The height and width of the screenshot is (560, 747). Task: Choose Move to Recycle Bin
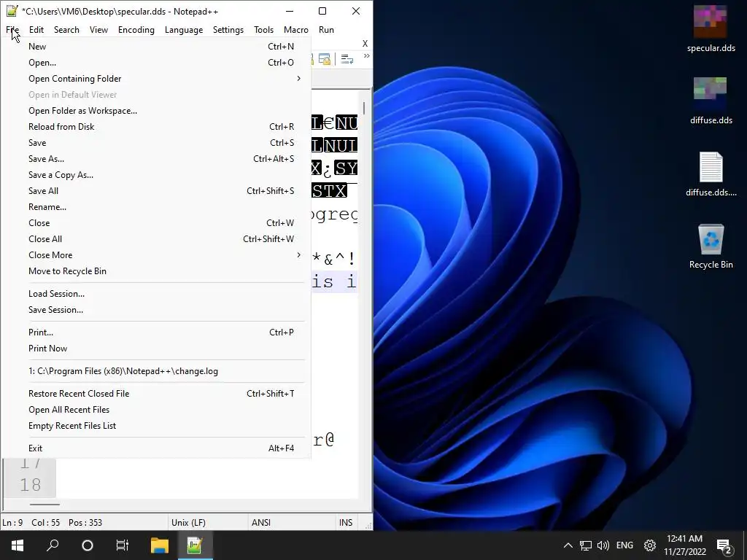click(x=155, y=271)
